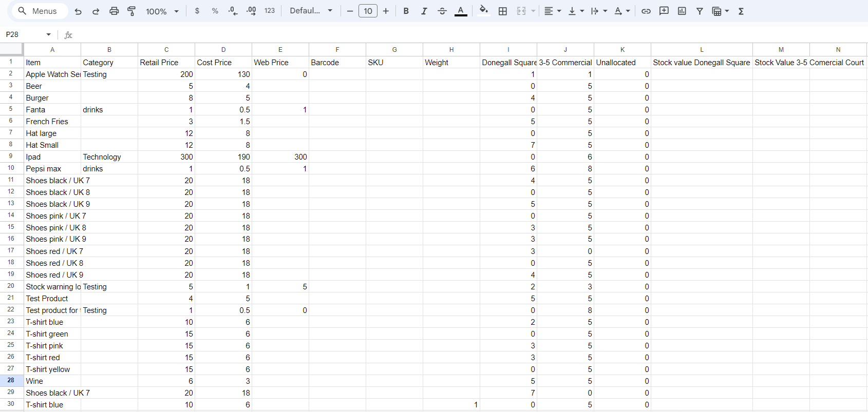The image size is (868, 412).
Task: Open the vertical align dropdown
Action: [x=576, y=11]
